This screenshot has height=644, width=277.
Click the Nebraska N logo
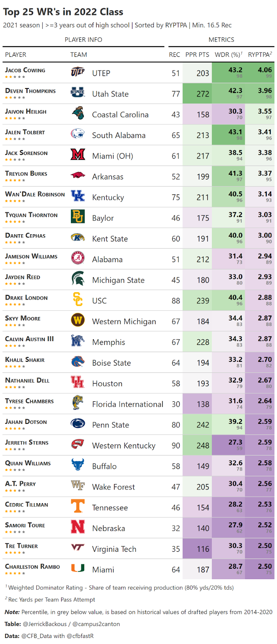(x=78, y=527)
